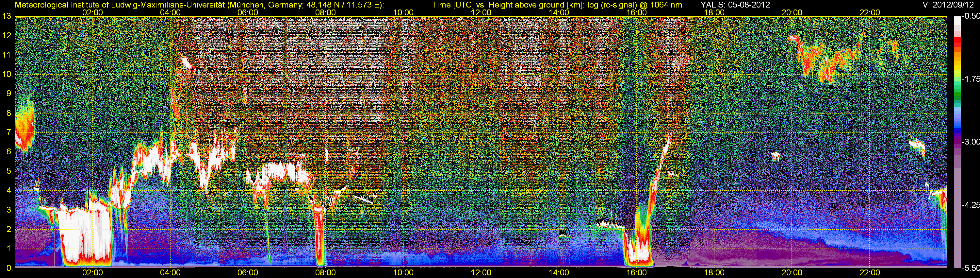Select the 10:00 label on the top time axis
Viewport: 980px width, 278px height.
(403, 12)
